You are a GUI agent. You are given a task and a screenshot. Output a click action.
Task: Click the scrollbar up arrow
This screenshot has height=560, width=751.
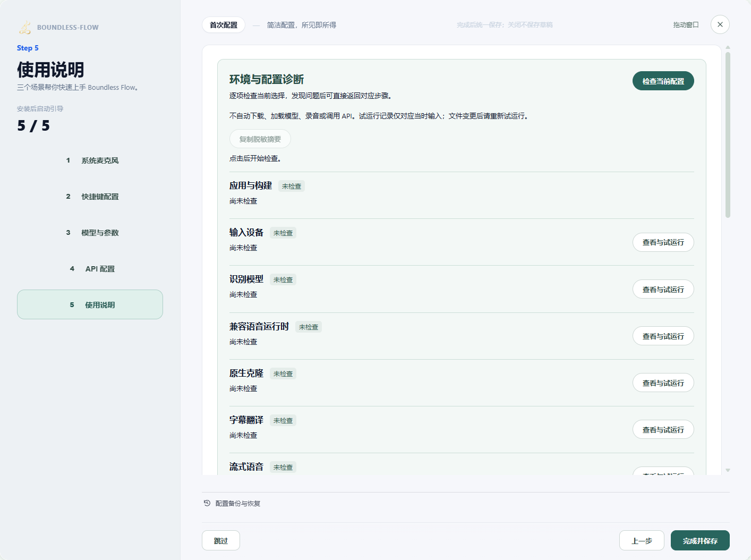pyautogui.click(x=728, y=47)
